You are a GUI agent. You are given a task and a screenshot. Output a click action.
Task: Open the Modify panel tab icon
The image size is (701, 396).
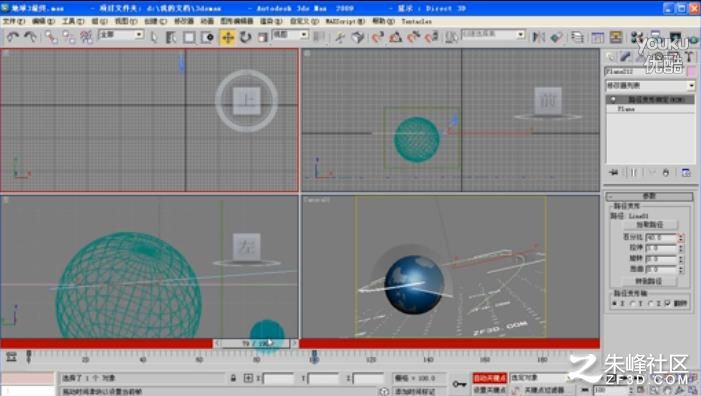tap(625, 57)
